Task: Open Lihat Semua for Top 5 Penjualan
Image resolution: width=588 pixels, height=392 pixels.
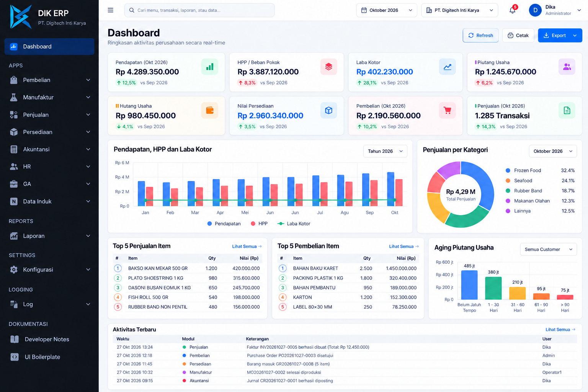Action: click(247, 247)
